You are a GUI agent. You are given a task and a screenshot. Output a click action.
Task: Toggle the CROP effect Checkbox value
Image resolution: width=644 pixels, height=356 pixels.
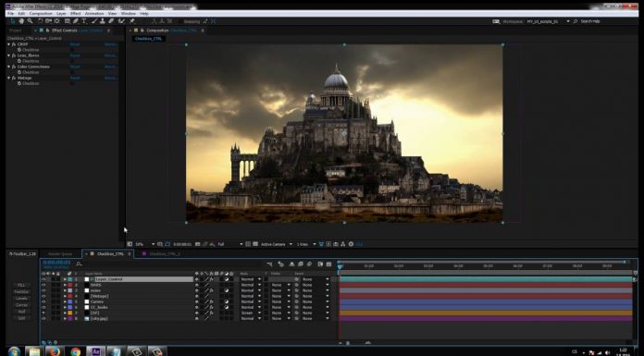[x=72, y=50]
